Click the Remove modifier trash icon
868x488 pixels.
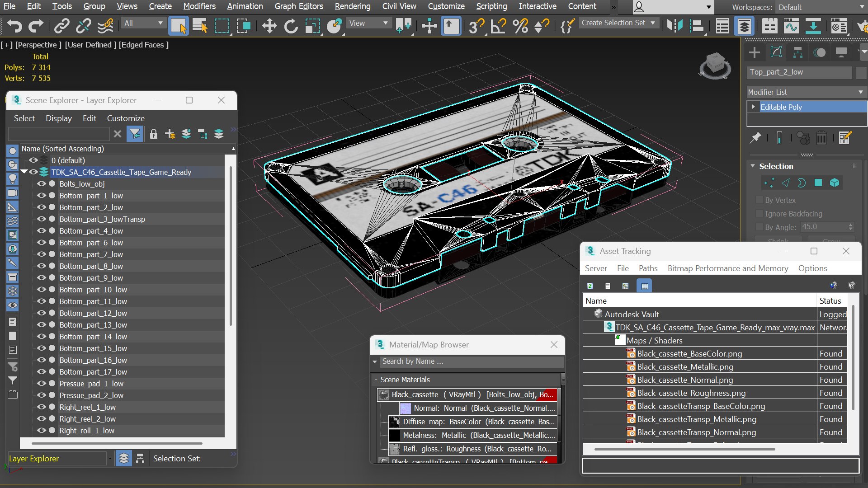pyautogui.click(x=821, y=138)
